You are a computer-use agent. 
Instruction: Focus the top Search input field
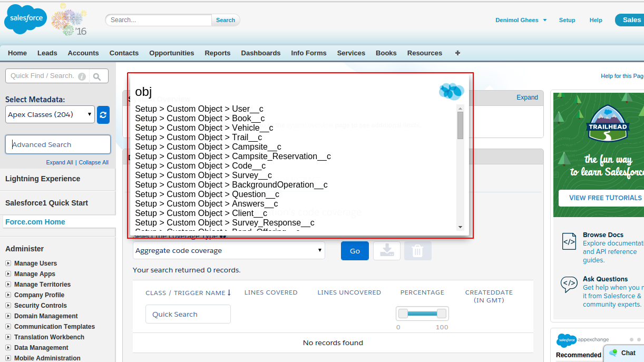[159, 20]
